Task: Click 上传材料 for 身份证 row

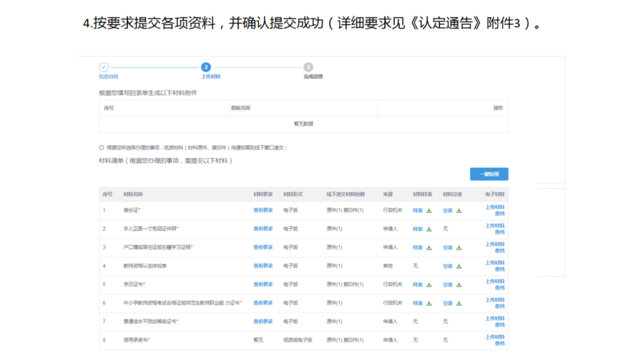Action: point(494,207)
